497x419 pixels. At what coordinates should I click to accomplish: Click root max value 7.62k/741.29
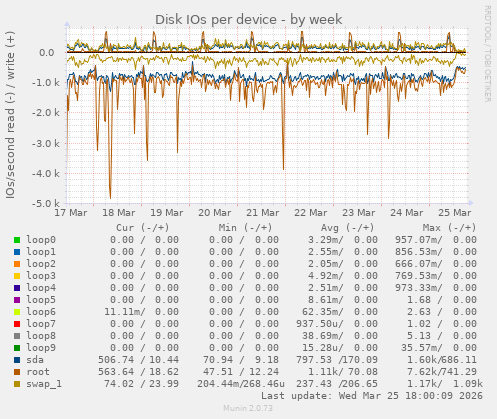442,372
